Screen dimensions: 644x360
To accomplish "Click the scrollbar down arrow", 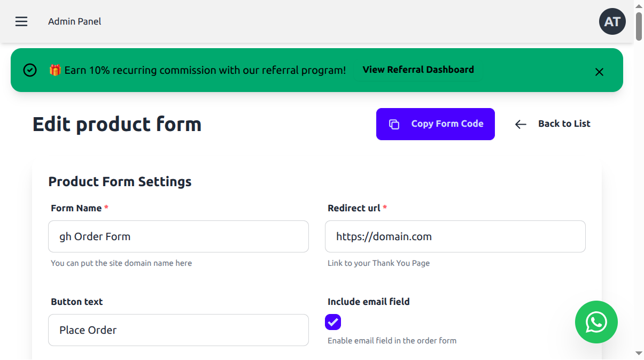I will pos(639,354).
